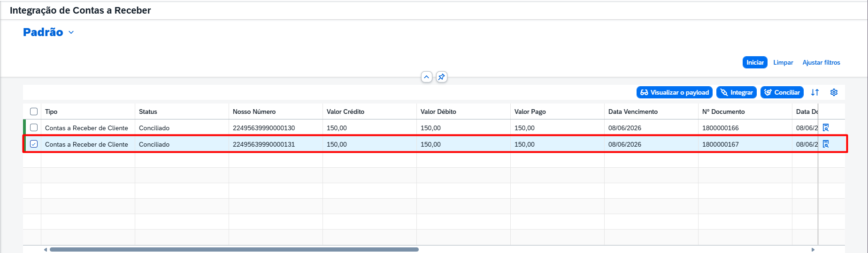Open the table sort icon
The width and height of the screenshot is (868, 253).
point(815,92)
